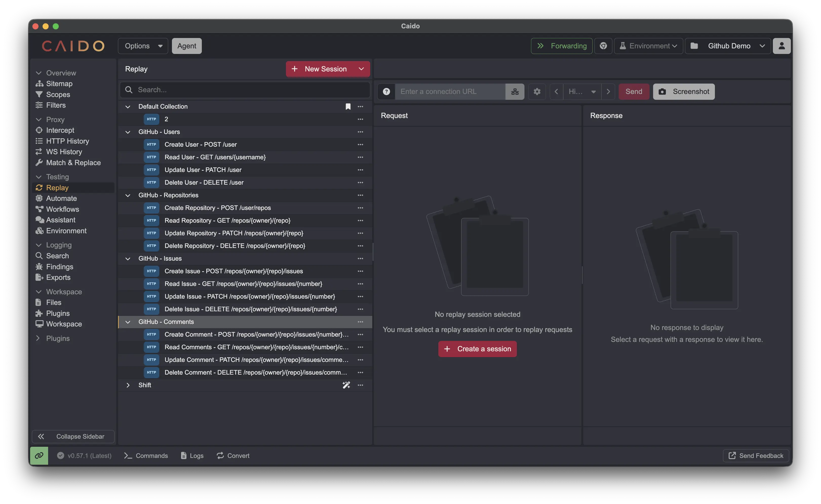Screen dimensions: 821x504
Task: Click Create a session button
Action: 477,349
